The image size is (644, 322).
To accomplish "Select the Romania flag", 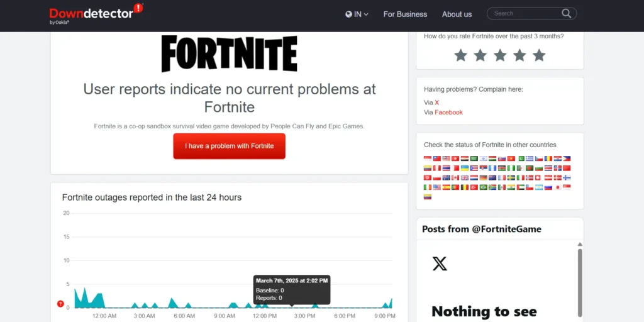I will tap(548, 158).
